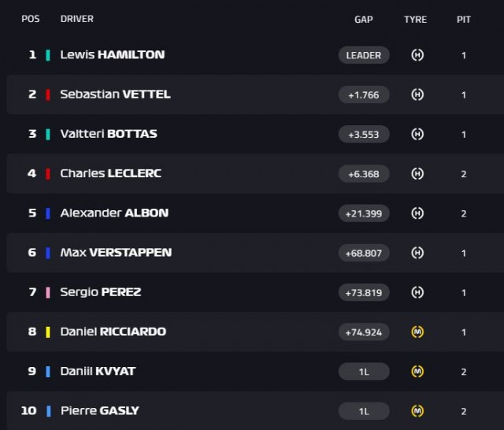Click Verstappen's pit stop count

pyautogui.click(x=464, y=254)
